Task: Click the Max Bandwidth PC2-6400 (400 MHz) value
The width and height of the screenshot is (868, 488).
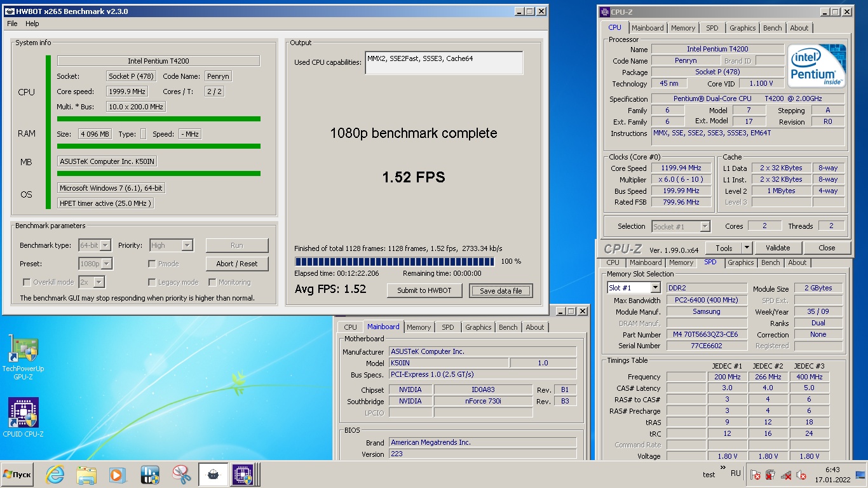Action: point(707,300)
